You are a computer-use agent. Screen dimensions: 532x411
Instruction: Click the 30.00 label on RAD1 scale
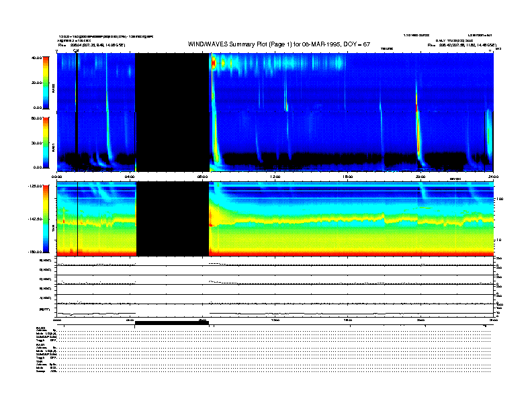36,143
